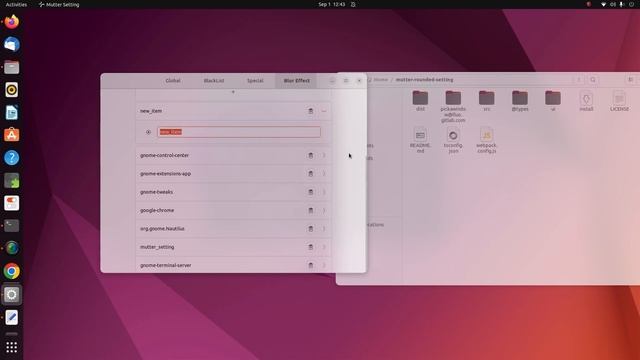Select the install file in Files

coord(586,101)
